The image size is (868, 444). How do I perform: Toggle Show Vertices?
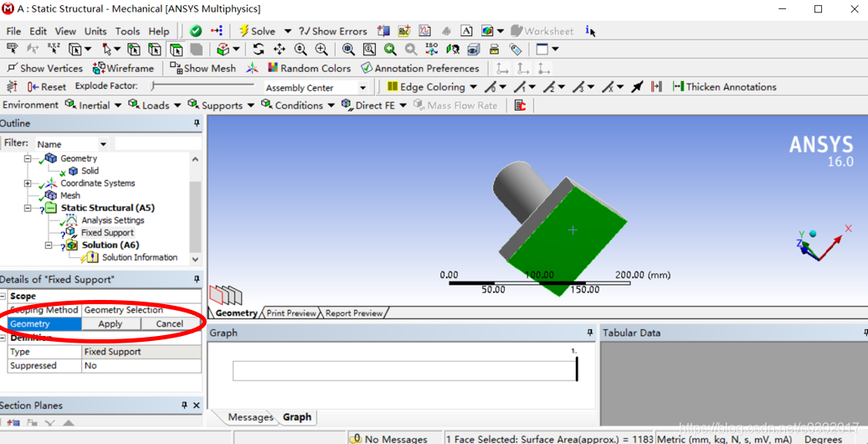tap(44, 68)
